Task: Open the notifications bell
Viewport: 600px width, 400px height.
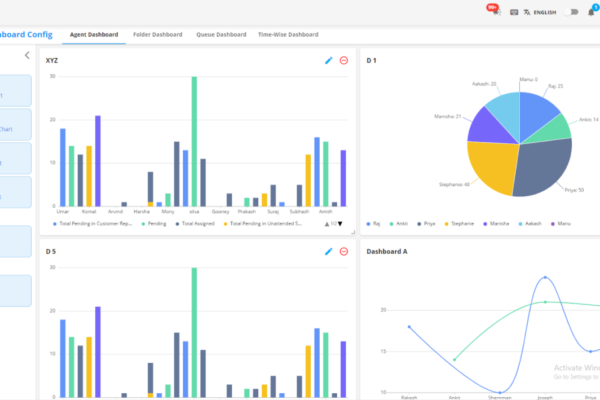Action: tap(592, 12)
